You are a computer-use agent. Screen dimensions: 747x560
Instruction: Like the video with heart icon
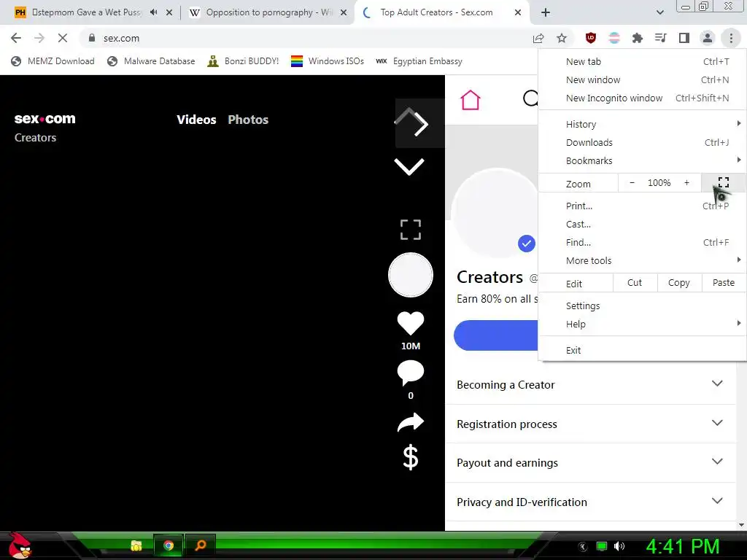click(411, 323)
